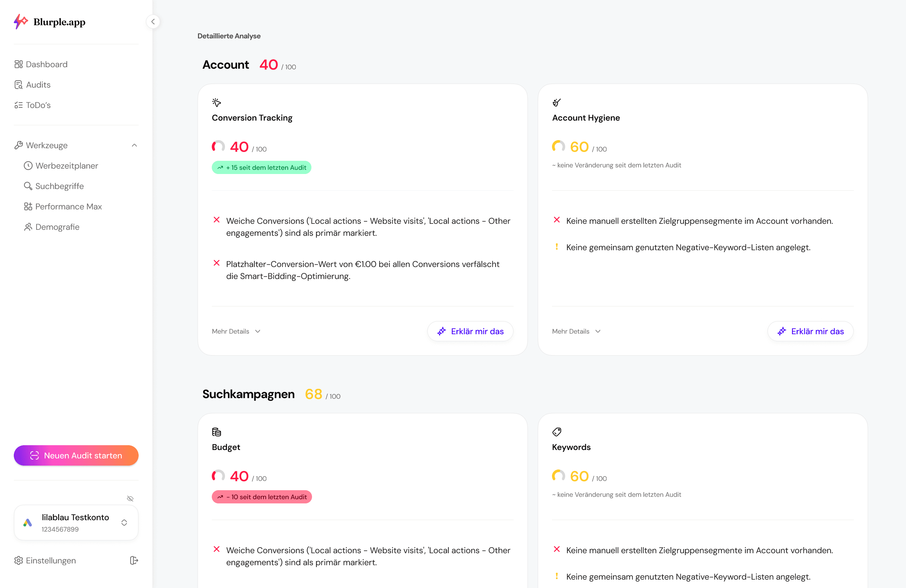Click the Detaillierte Analyse label
Image resolution: width=906 pixels, height=588 pixels.
(229, 36)
